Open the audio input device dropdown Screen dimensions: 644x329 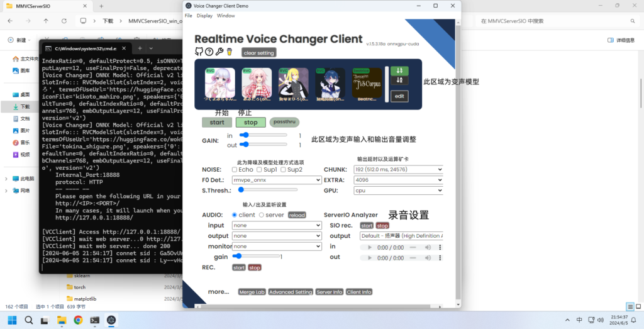click(x=277, y=225)
